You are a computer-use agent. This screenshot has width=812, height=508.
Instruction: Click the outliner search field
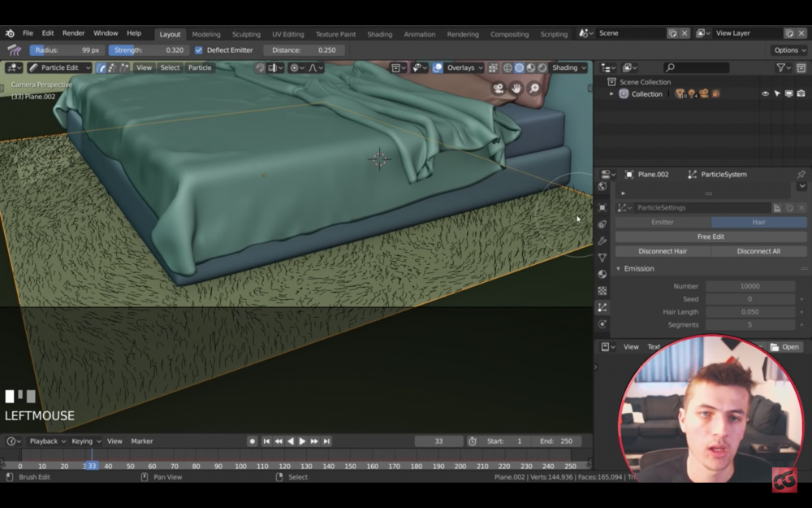point(697,68)
